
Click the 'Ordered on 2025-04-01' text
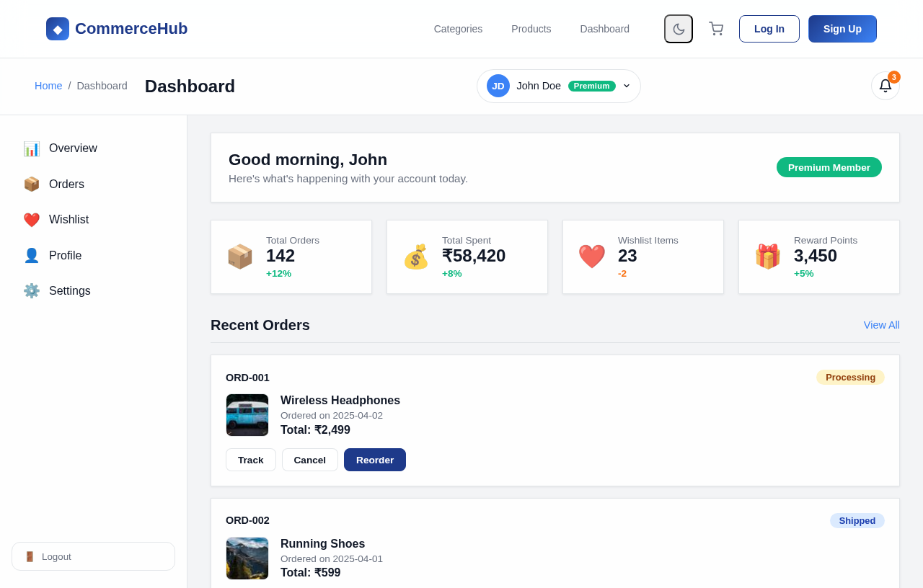[x=332, y=559]
